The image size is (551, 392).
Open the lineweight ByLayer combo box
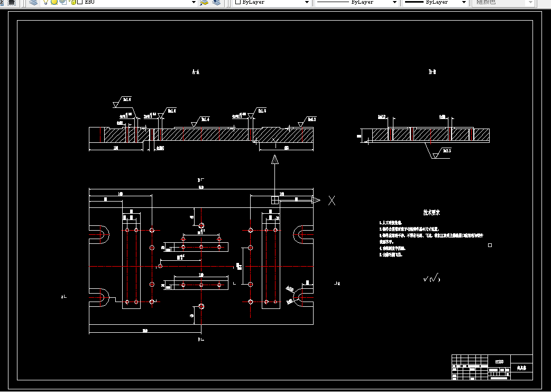[x=434, y=2]
